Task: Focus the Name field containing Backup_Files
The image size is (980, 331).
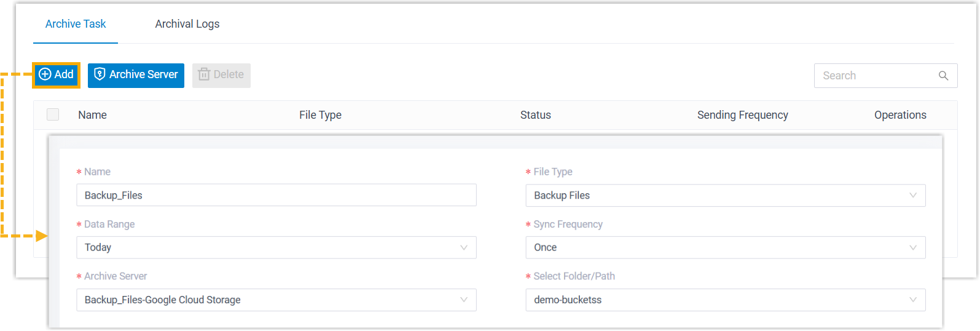Action: [x=276, y=196]
